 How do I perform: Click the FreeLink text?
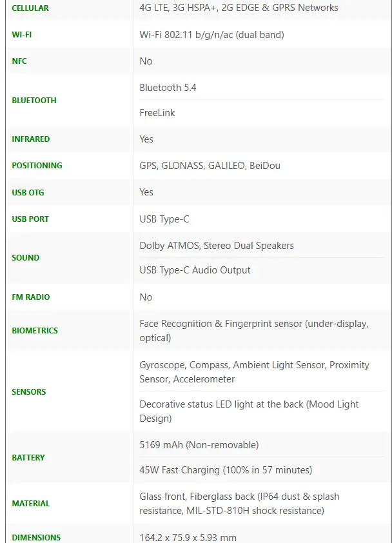tap(157, 113)
